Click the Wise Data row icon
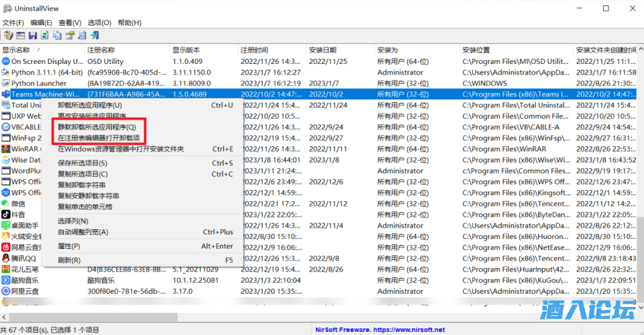 point(6,160)
